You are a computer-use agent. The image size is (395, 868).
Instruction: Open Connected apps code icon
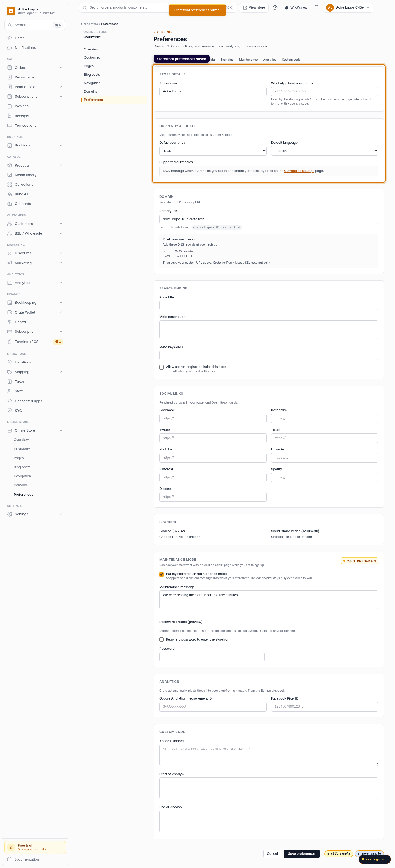tap(9, 401)
